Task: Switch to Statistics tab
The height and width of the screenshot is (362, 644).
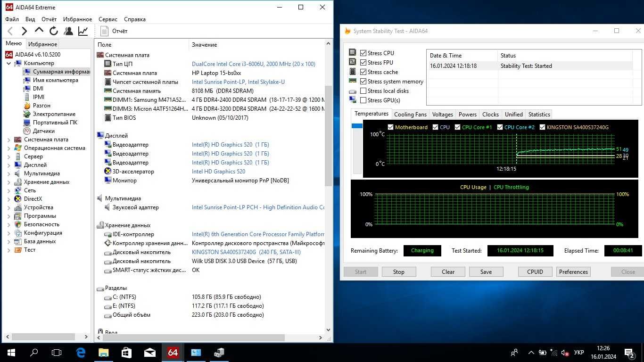Action: coord(539,115)
